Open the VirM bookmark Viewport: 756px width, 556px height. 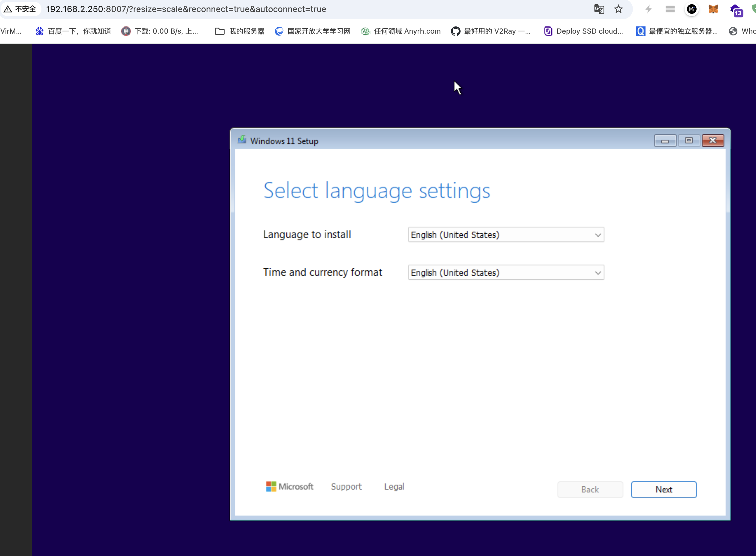point(11,31)
